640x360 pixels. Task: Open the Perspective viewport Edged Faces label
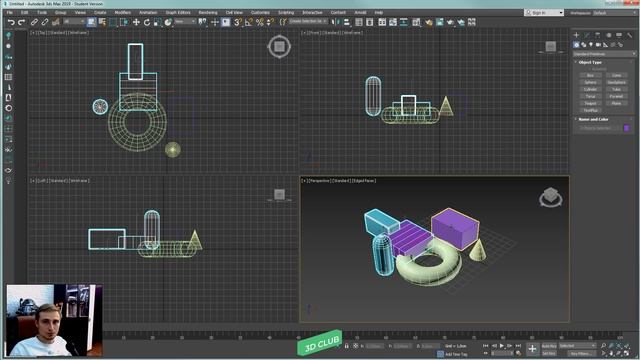click(x=364, y=180)
